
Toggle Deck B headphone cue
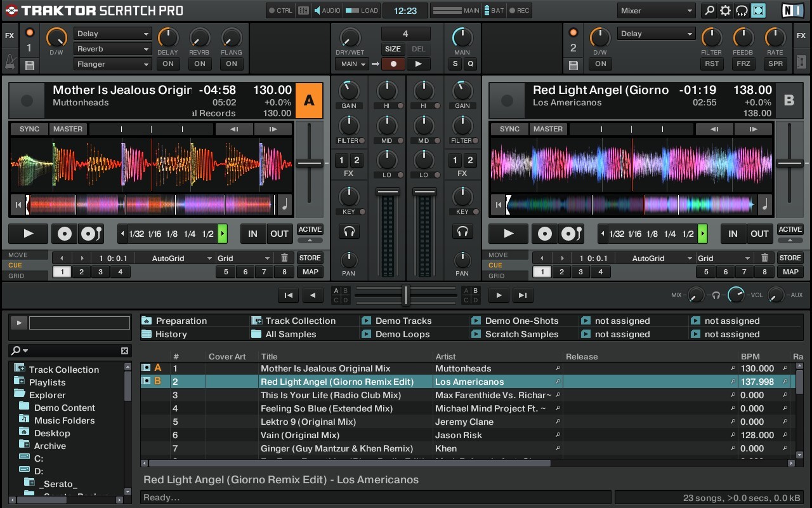pyautogui.click(x=462, y=231)
